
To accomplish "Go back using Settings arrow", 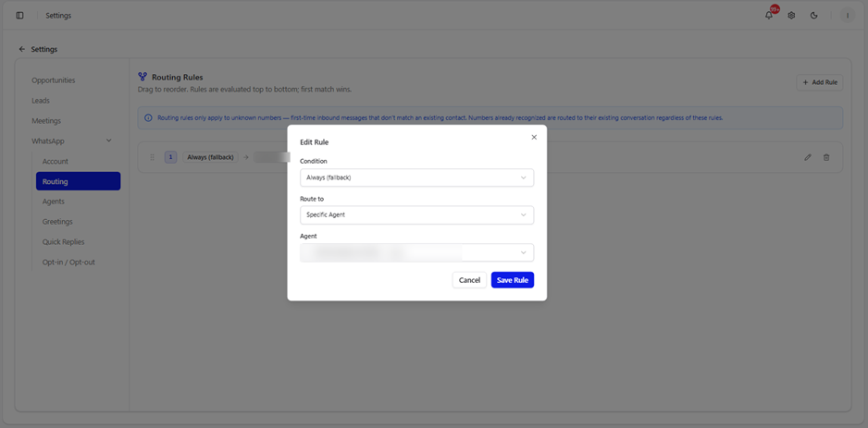I will click(x=21, y=49).
